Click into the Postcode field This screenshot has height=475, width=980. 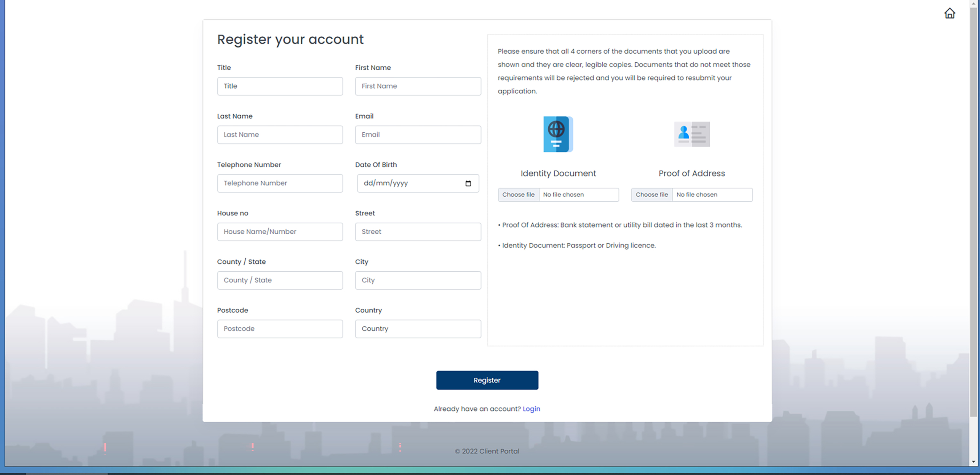tap(280, 329)
